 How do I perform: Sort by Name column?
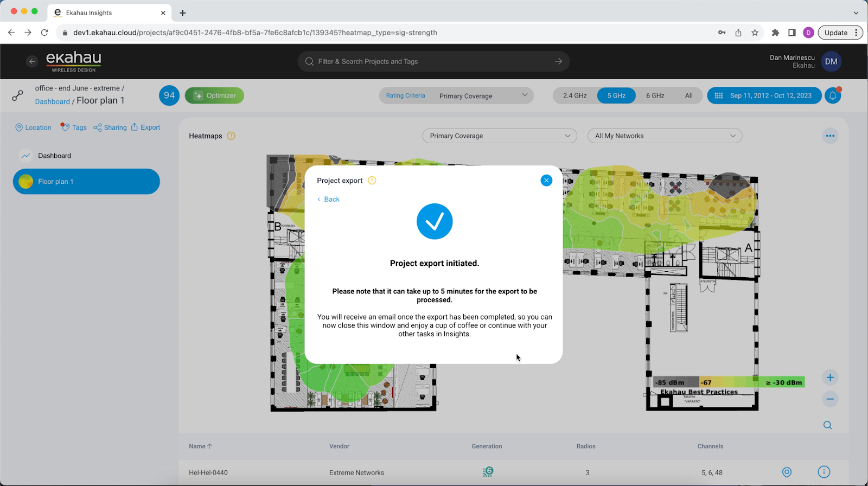200,446
